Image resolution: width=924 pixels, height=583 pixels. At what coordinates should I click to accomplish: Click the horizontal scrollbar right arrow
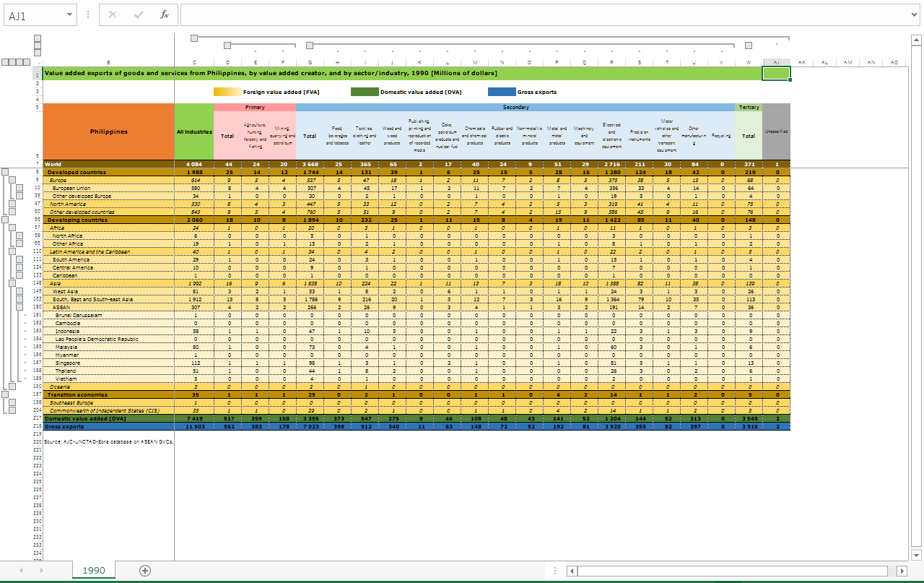(902, 571)
